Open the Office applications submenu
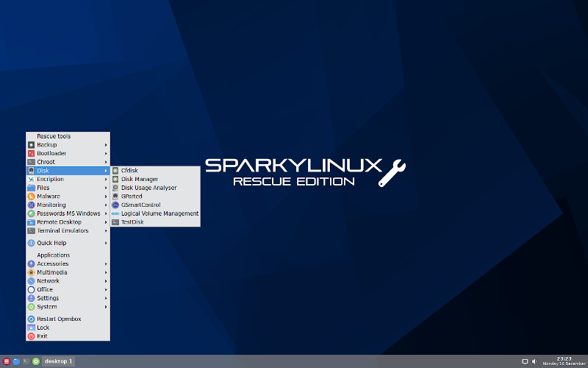Viewport: 588px width, 368px height. pos(68,289)
